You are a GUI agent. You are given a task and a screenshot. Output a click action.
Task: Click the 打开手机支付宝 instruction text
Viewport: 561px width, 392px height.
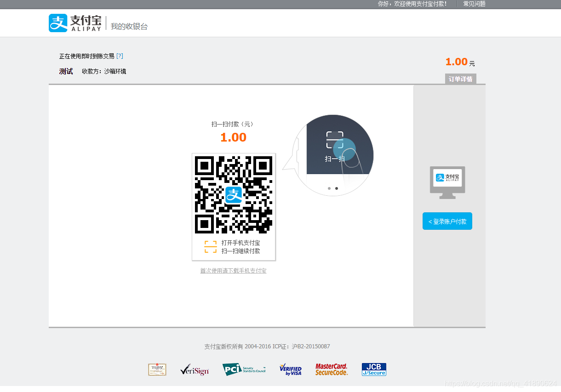[240, 243]
